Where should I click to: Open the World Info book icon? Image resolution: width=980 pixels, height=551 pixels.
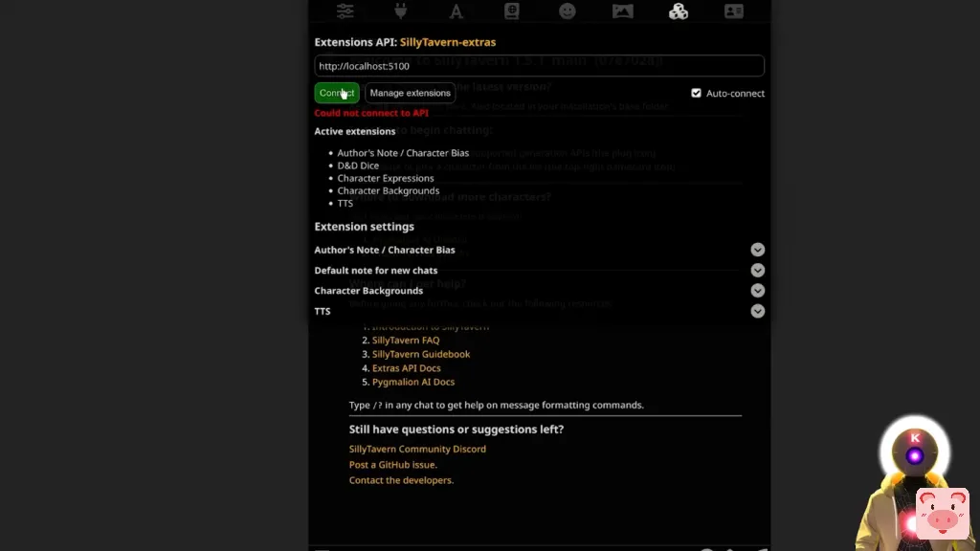512,11
